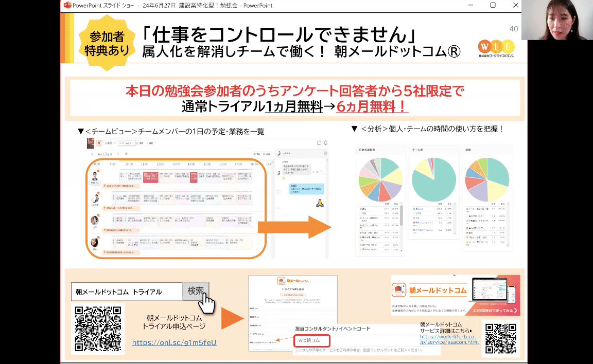The height and width of the screenshot is (364, 593).
Task: Select the チームビュー tab in the app screenshot
Action: coord(126,143)
